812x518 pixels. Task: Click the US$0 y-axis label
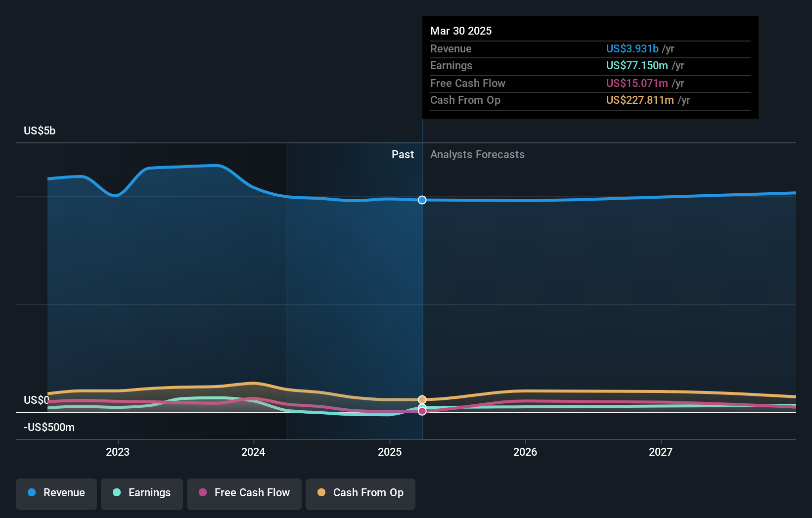[x=37, y=400]
